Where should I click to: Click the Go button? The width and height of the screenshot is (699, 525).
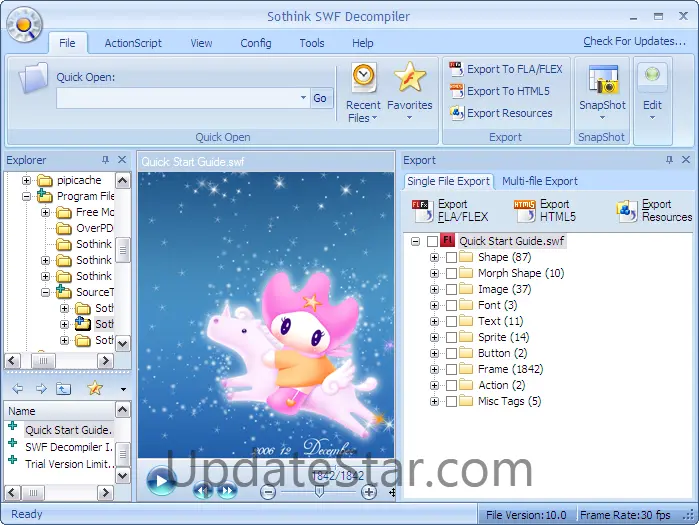point(320,98)
